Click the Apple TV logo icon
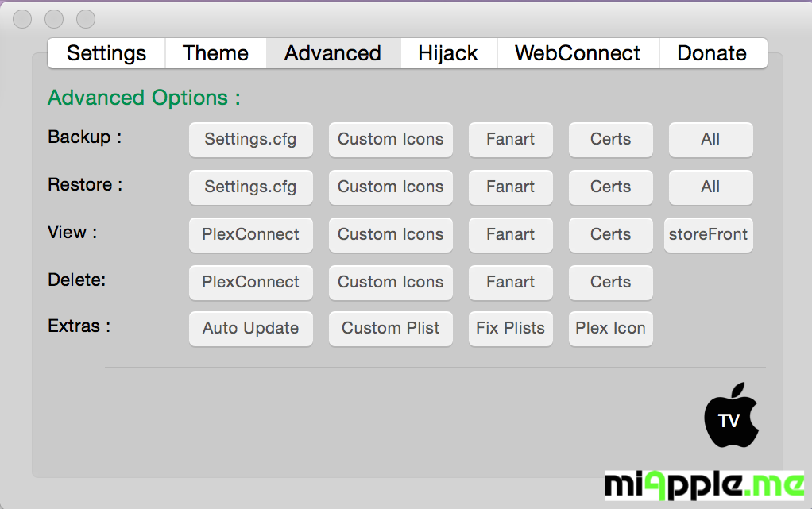The width and height of the screenshot is (812, 509). pyautogui.click(x=731, y=416)
